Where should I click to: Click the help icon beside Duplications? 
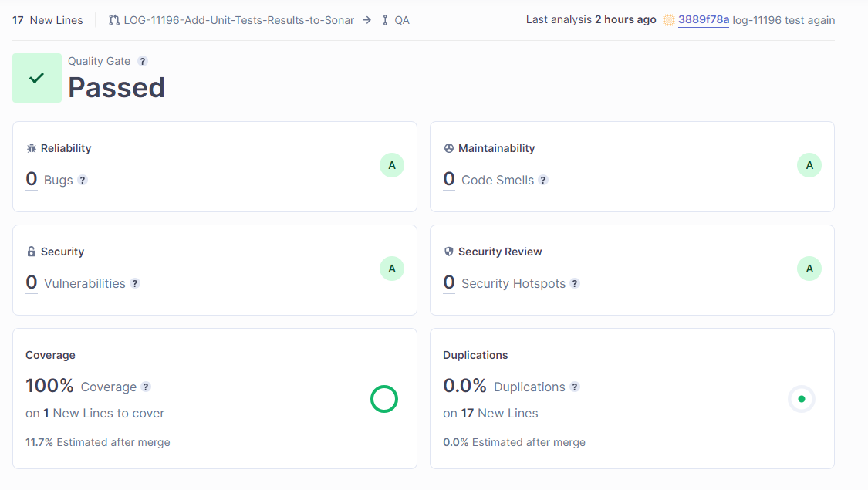[x=575, y=387]
